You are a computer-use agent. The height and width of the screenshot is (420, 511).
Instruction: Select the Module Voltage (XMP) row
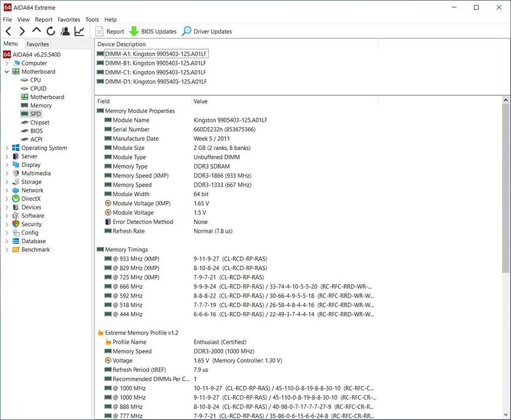[237, 203]
